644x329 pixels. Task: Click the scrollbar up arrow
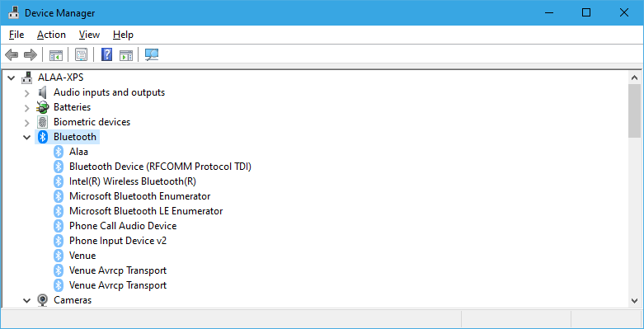click(635, 78)
